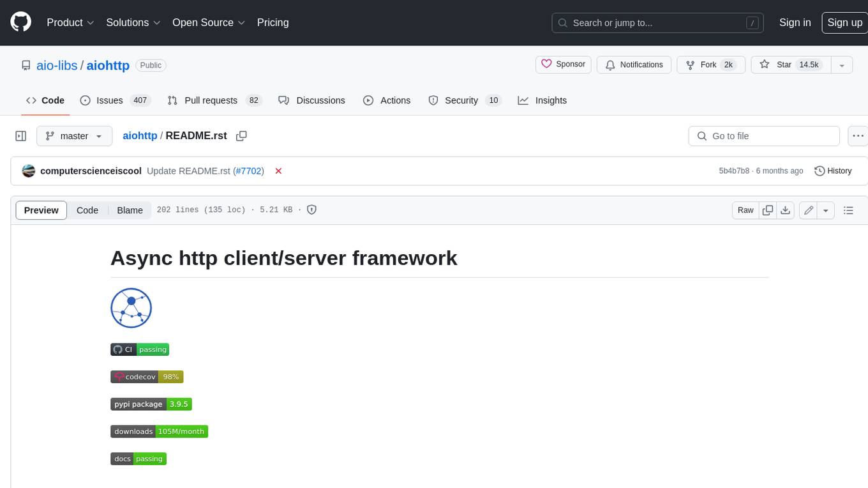Click the 202 lines file info text
The image size is (868, 488).
click(x=225, y=210)
